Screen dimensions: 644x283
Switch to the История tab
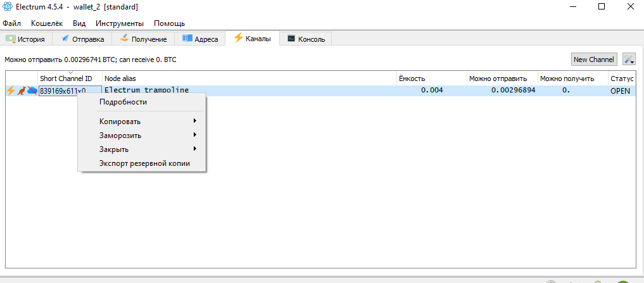coord(27,39)
